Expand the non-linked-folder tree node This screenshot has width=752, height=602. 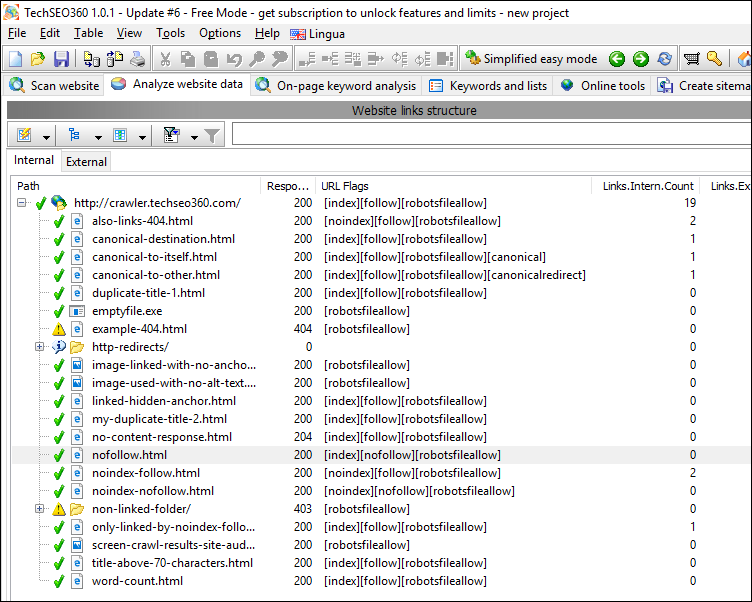coord(40,509)
